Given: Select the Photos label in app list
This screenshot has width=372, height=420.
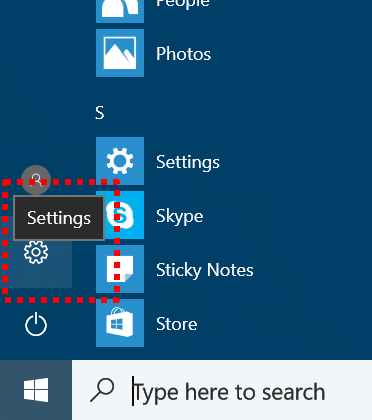Looking at the screenshot, I should point(183,54).
